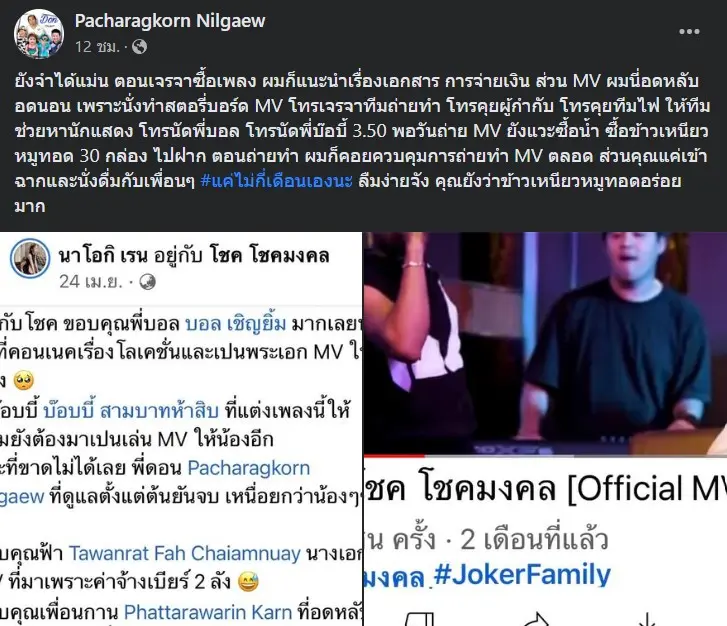Open the three-dot post options menu
The height and width of the screenshot is (626, 727).
(689, 32)
